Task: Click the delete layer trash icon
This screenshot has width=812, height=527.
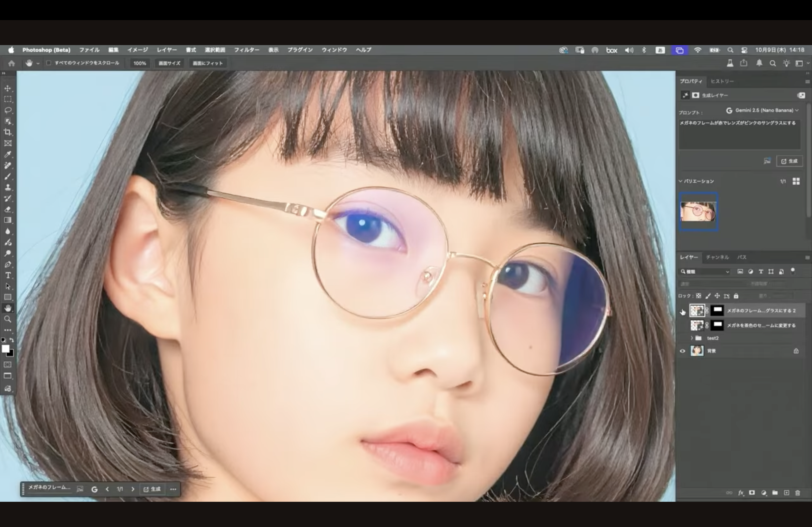Action: pyautogui.click(x=797, y=493)
